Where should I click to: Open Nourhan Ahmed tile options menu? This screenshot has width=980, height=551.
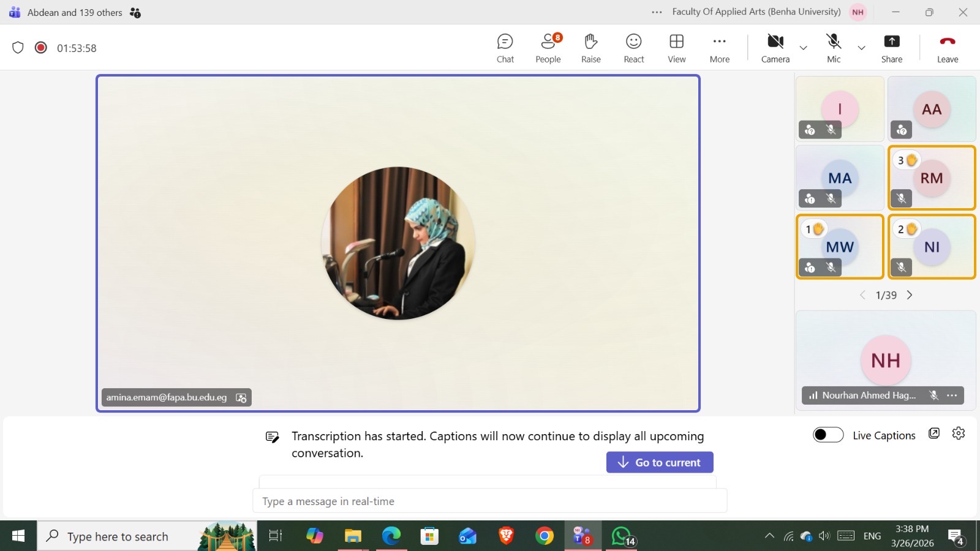pyautogui.click(x=952, y=395)
